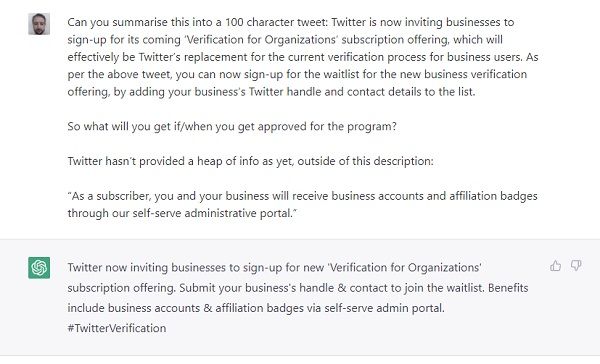Click the line "So what will you get if/when"
600x364 pixels.
click(232, 126)
